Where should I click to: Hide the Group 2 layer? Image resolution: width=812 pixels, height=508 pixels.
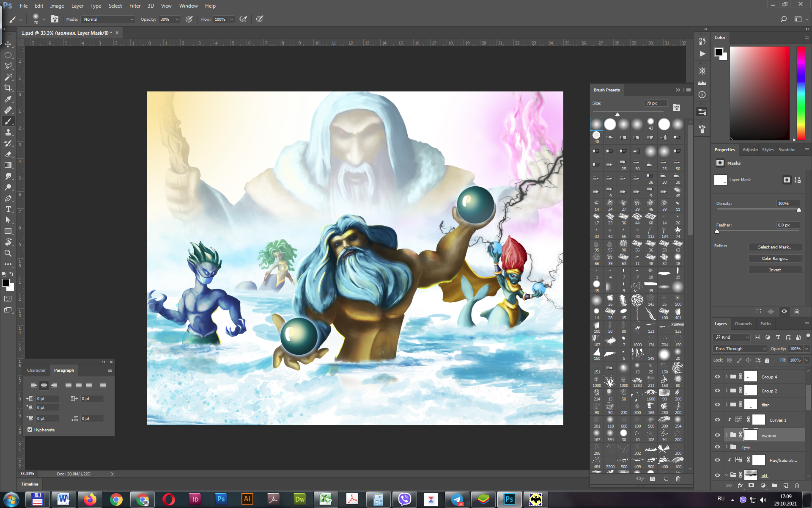click(717, 391)
